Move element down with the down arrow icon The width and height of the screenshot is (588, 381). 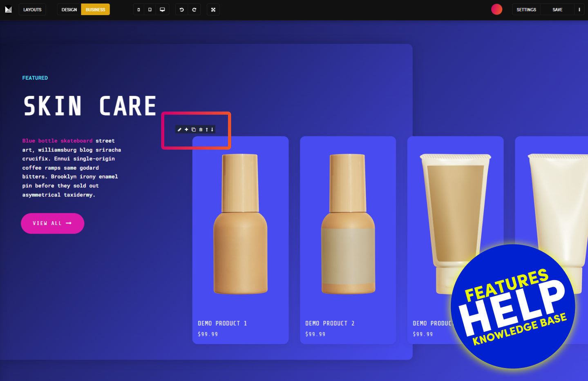click(x=212, y=129)
